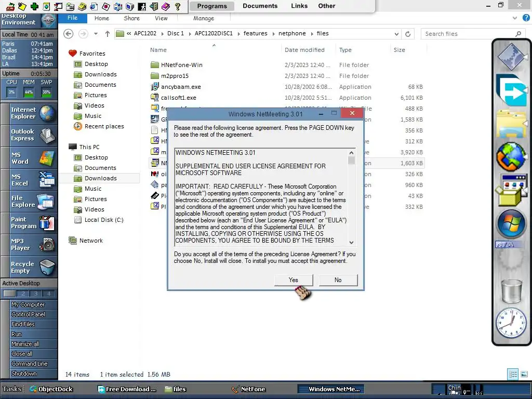Switch to the Links tab in the top bar
Image resolution: width=532 pixels, height=399 pixels.
(x=299, y=6)
